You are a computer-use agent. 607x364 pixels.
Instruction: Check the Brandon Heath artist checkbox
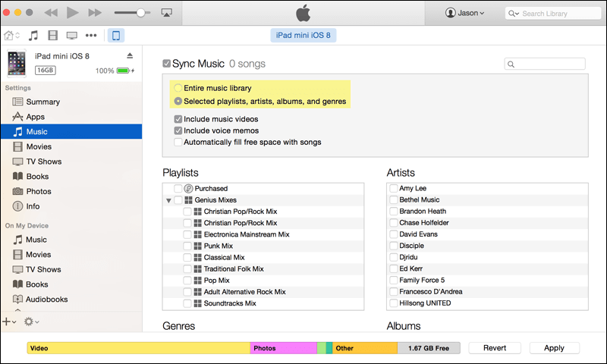click(394, 212)
